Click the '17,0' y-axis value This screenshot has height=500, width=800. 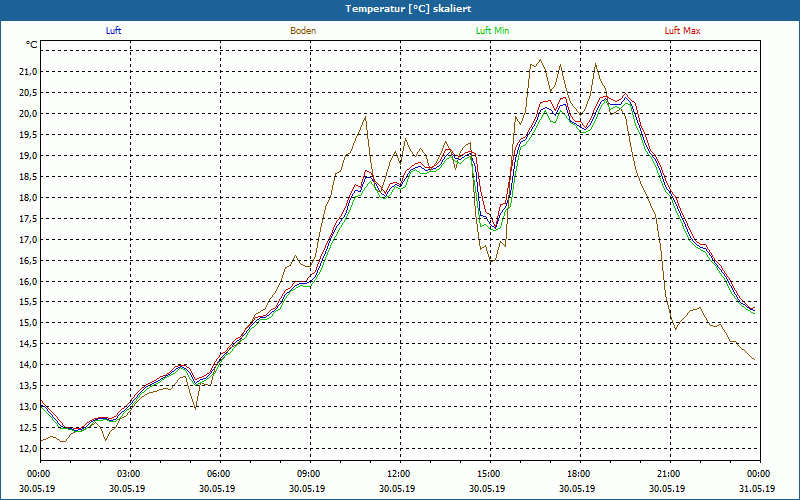coord(28,239)
